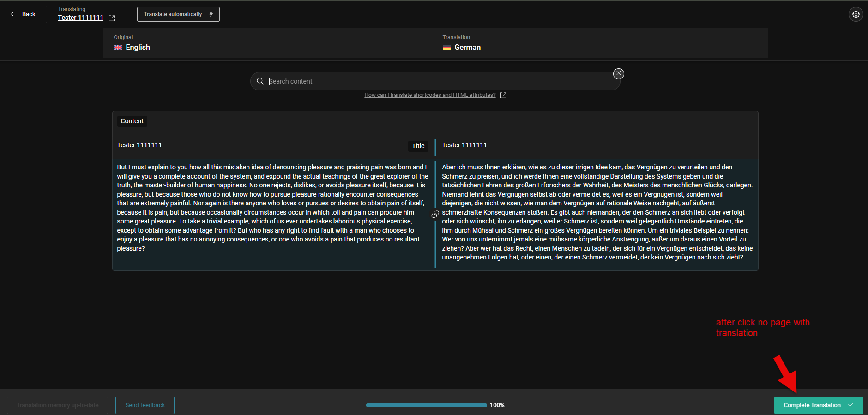868x415 pixels.
Task: Open Tester 1111111 external link icon
Action: coord(112,18)
